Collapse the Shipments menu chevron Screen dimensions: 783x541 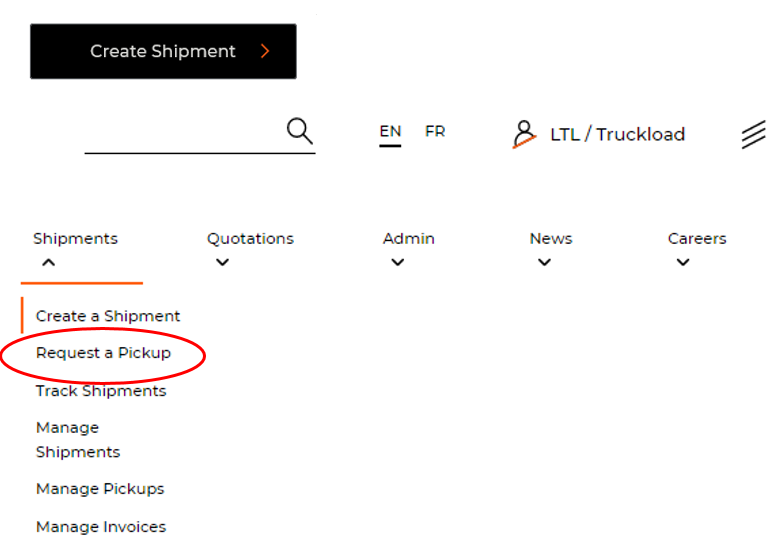point(49,263)
